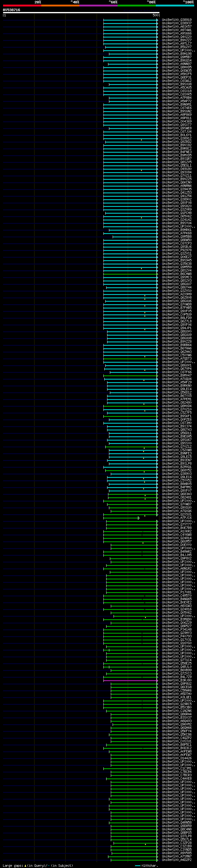197x868 pixels.
Task: Select hit label UniRef100_A8XGW3
Action: tap(176, 606)
